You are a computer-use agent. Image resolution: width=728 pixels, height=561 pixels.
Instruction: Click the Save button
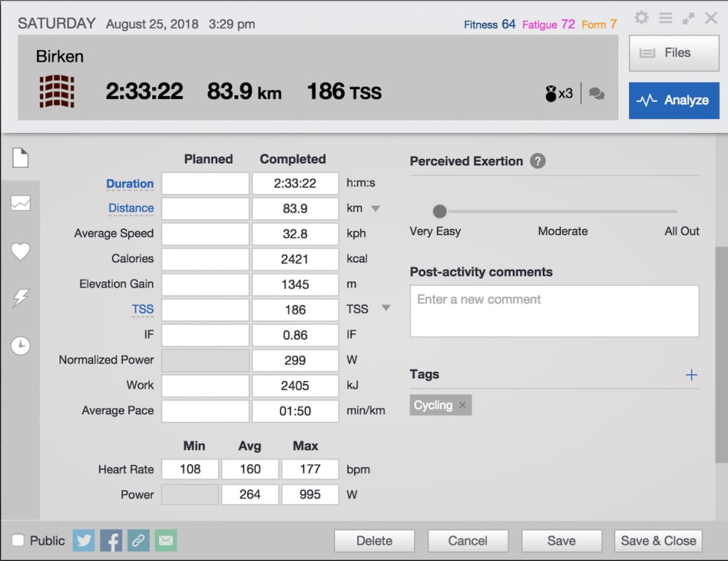pyautogui.click(x=562, y=541)
